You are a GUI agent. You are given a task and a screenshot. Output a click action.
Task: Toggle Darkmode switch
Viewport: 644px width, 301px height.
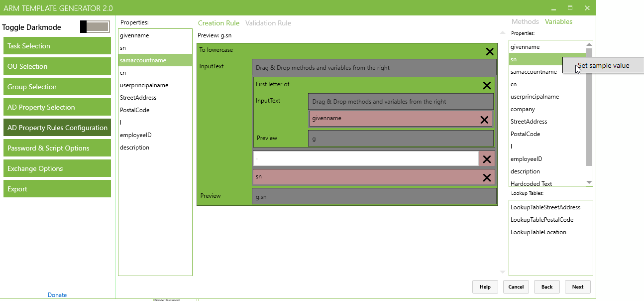(95, 27)
